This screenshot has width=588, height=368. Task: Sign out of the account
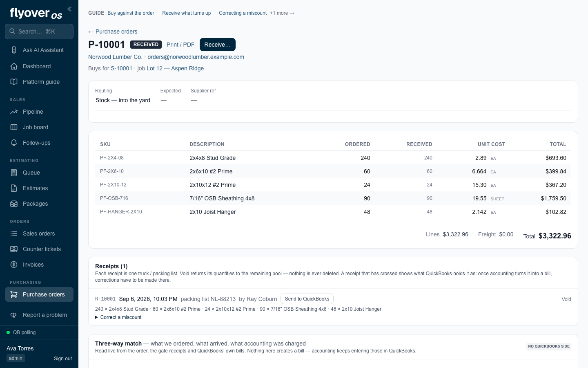[x=63, y=359]
